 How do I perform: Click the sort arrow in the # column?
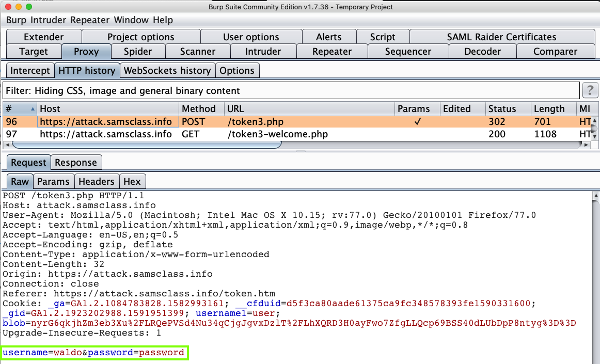[33, 109]
